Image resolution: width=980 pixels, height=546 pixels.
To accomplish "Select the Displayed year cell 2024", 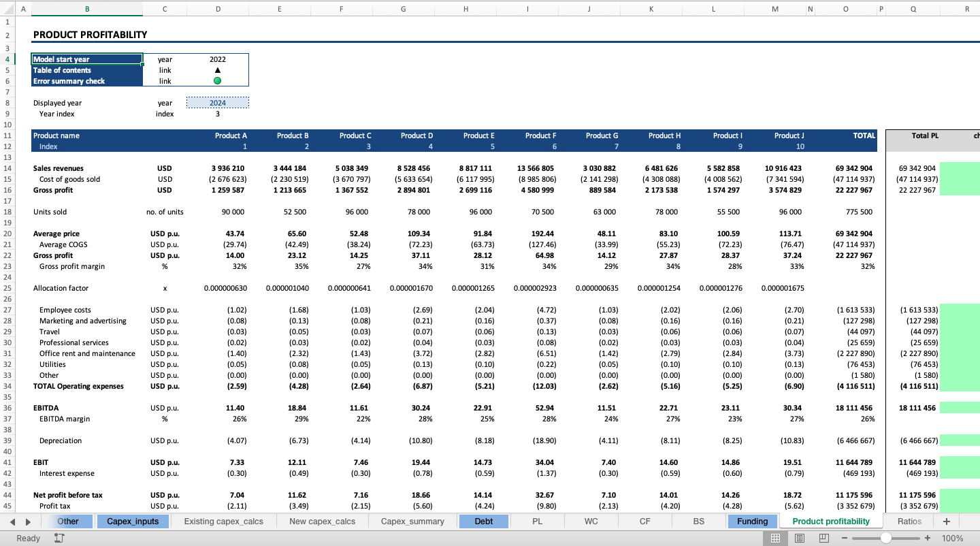I will pos(218,103).
